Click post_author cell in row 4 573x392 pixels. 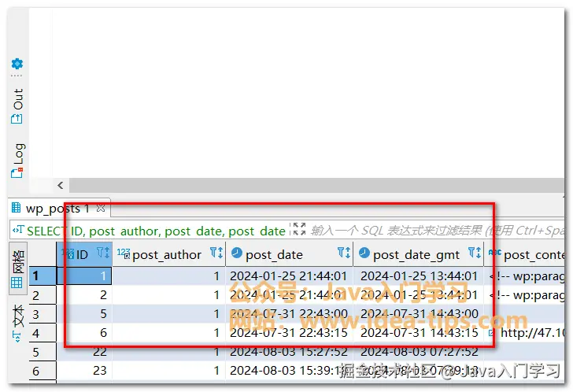point(168,333)
